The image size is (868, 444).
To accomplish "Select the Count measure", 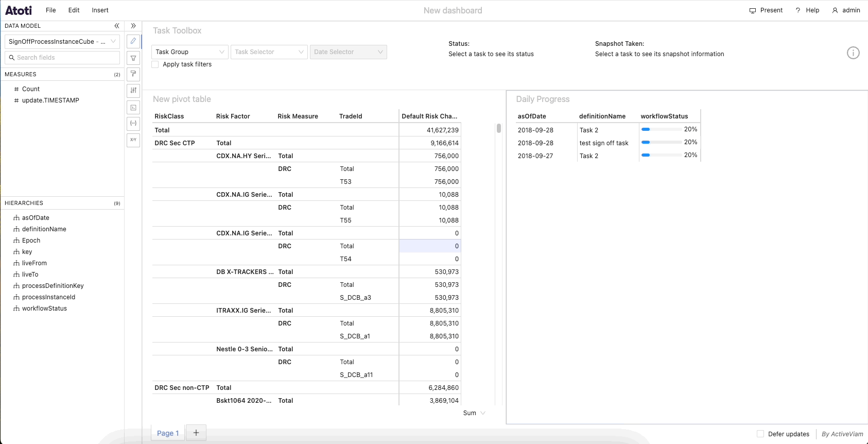I will (x=31, y=89).
